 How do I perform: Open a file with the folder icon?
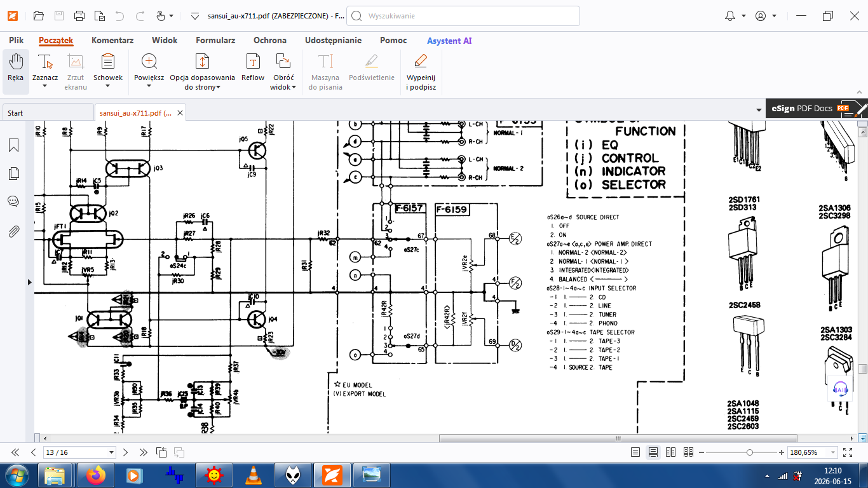38,16
